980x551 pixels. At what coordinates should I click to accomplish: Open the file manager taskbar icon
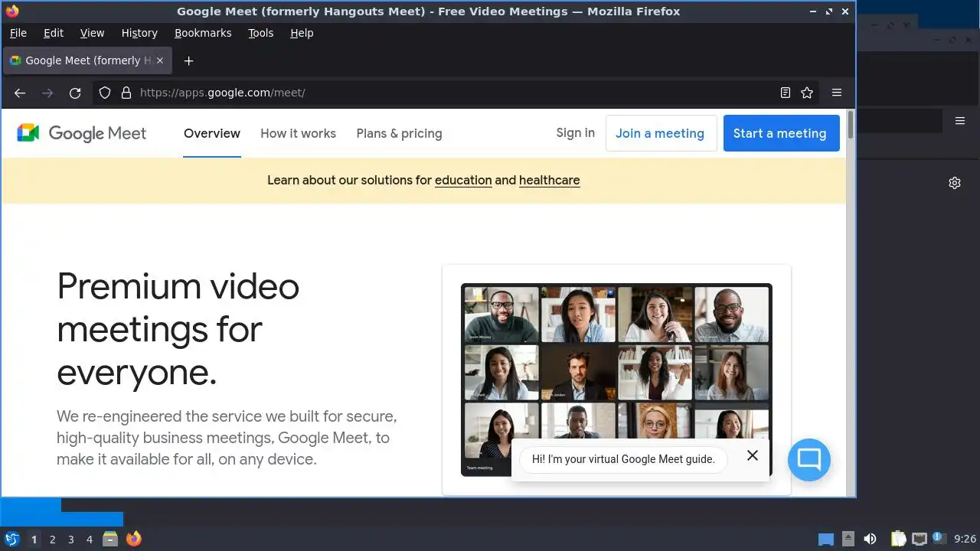[110, 539]
